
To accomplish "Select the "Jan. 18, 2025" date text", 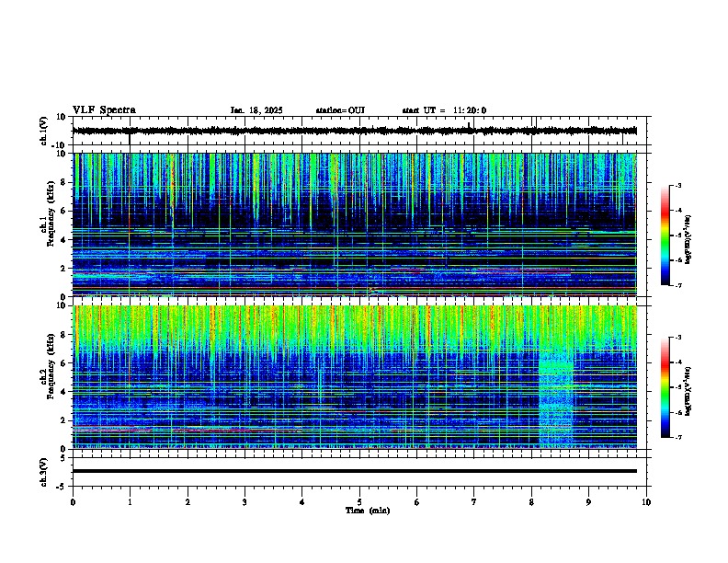I will point(256,110).
